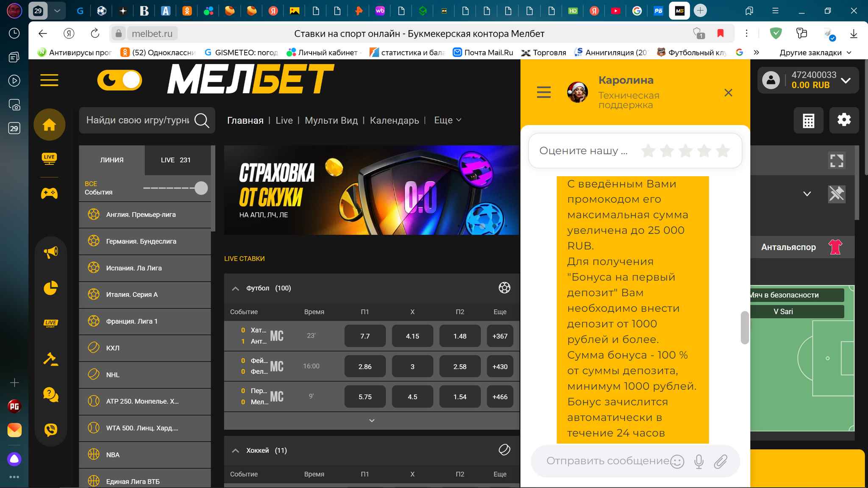Click the search magnifier icon
This screenshot has width=868, height=488.
[202, 121]
